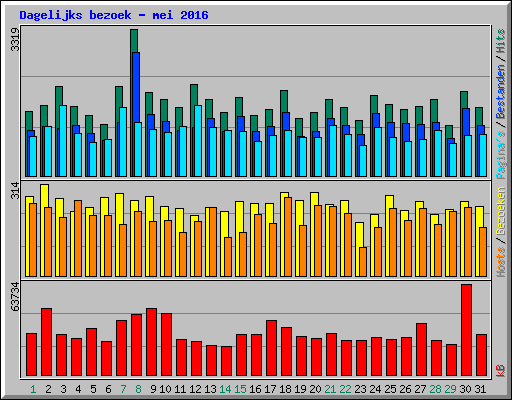Viewport: 512px width, 400px height.
Task: Click day label '4' on the x-axis
Action: coord(78,389)
